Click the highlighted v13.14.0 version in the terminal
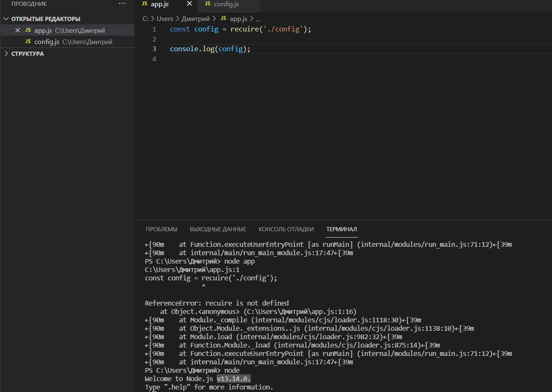 click(234, 379)
